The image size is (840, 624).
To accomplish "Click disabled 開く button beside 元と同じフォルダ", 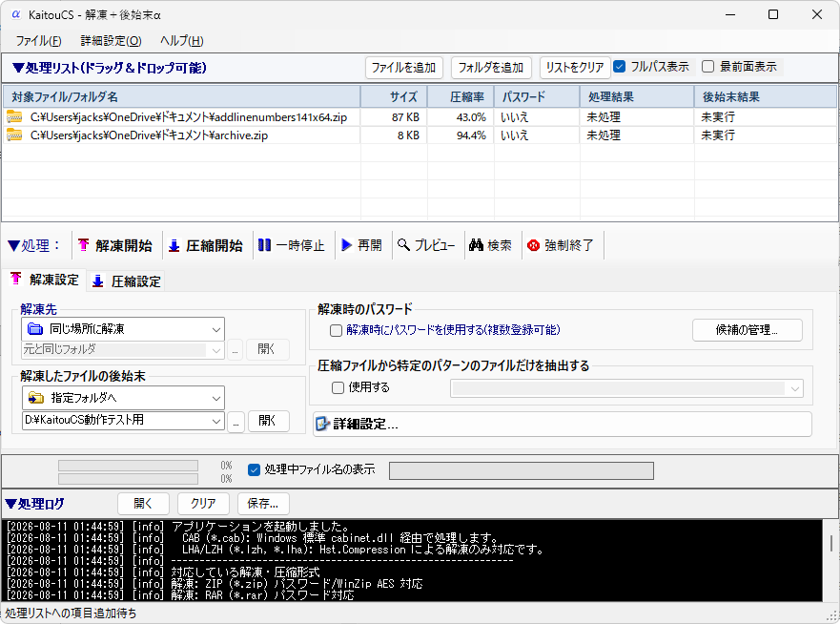I will 267,349.
